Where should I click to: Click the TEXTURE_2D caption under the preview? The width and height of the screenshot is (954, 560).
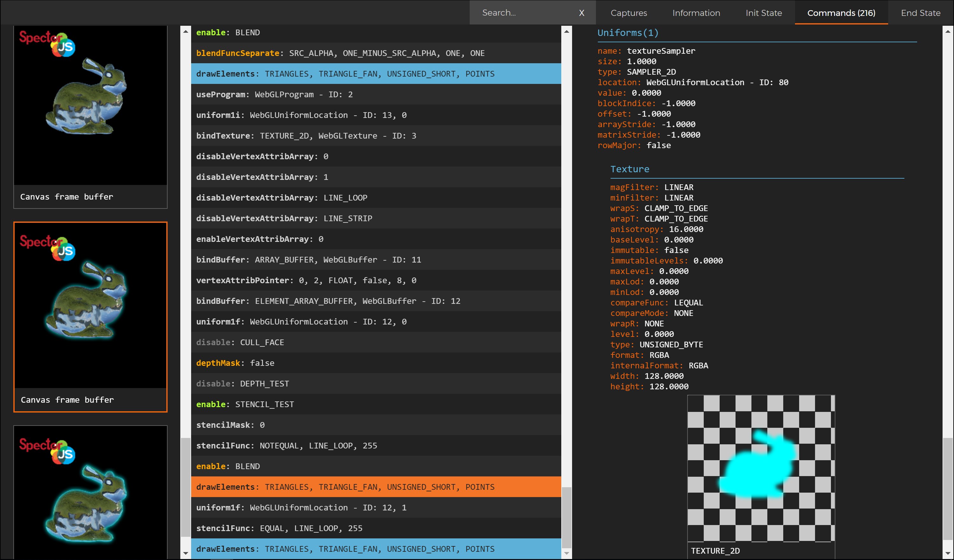(715, 551)
